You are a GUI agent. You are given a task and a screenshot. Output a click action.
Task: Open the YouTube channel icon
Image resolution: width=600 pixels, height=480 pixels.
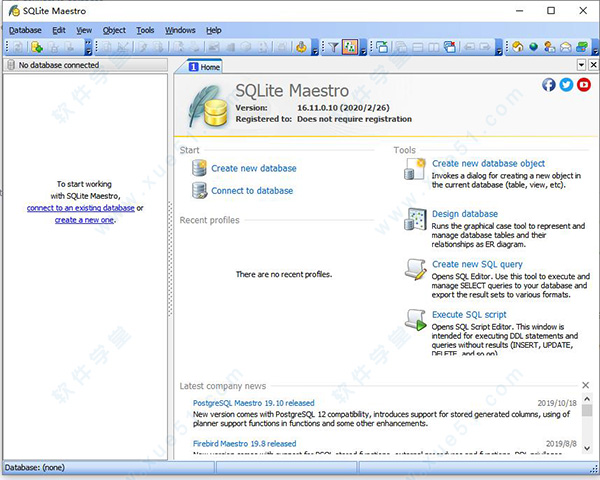pyautogui.click(x=584, y=85)
